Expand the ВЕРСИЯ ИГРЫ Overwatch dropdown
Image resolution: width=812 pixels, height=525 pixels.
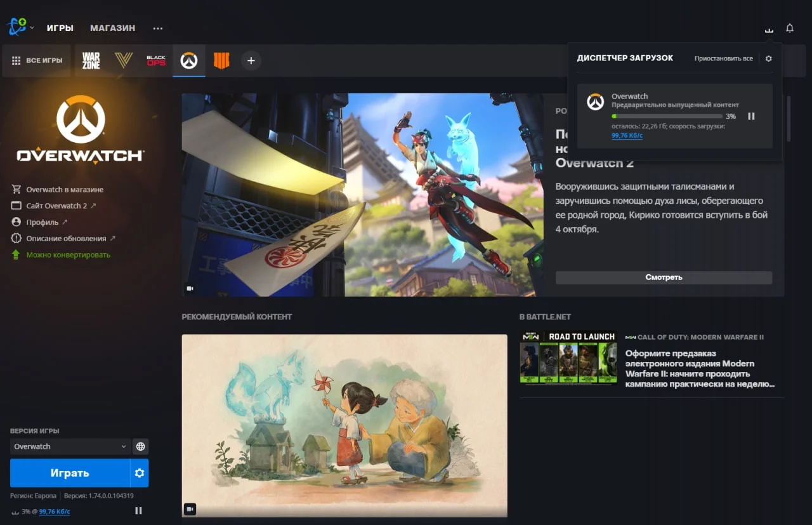(70, 446)
